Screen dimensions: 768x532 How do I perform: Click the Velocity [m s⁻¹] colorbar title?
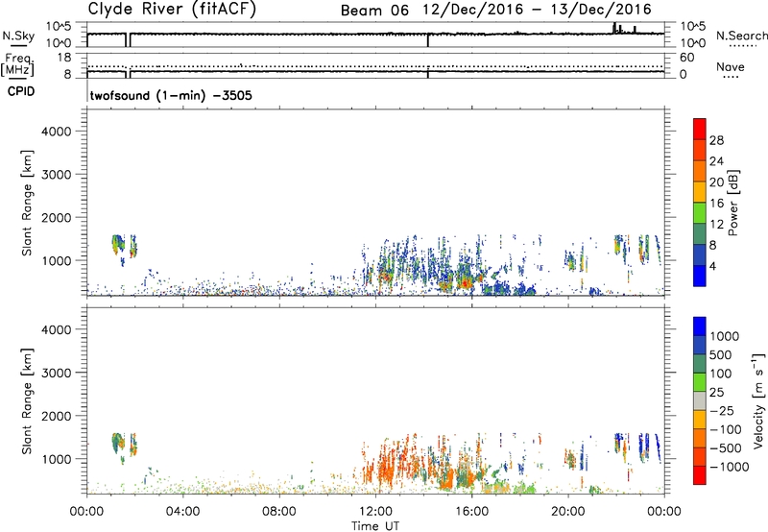[x=758, y=401]
